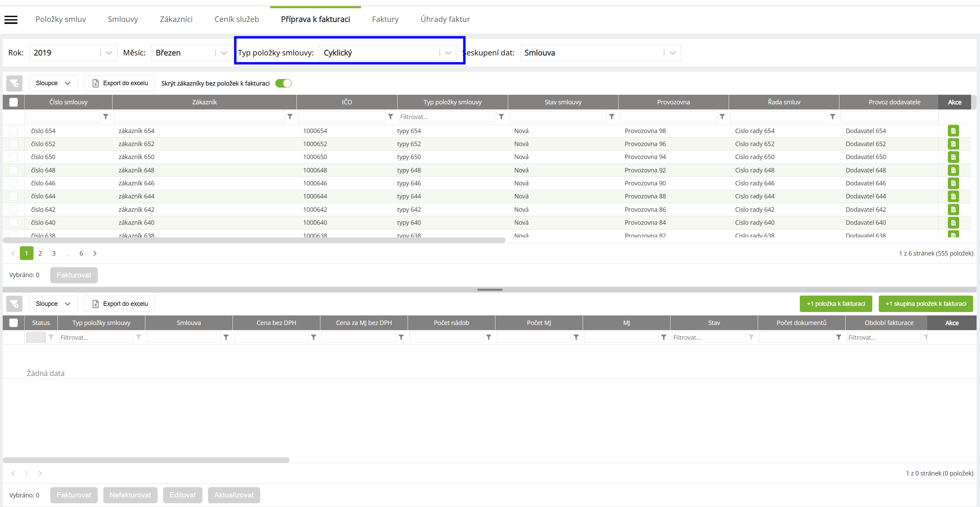Open Typ položky smlouvy Cyklický dropdown
This screenshot has width=980, height=507.
point(388,53)
